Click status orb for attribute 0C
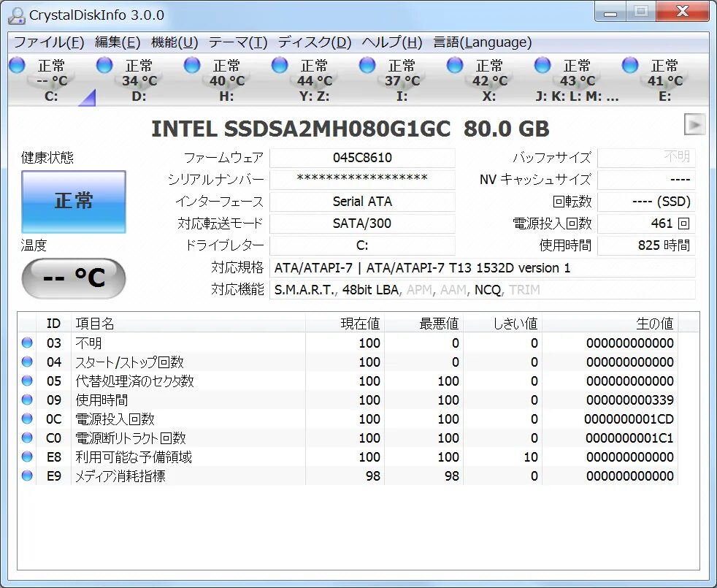Screen dimensions: 717x588 coord(27,419)
